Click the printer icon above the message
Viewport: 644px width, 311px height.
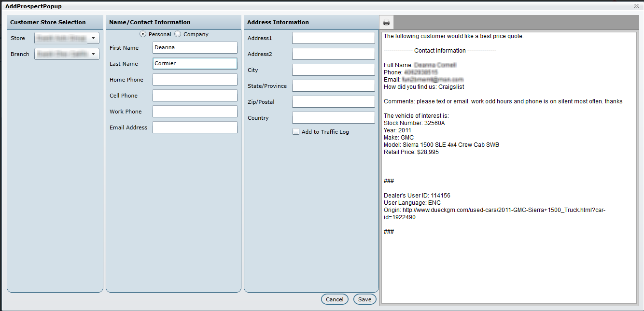pos(387,22)
